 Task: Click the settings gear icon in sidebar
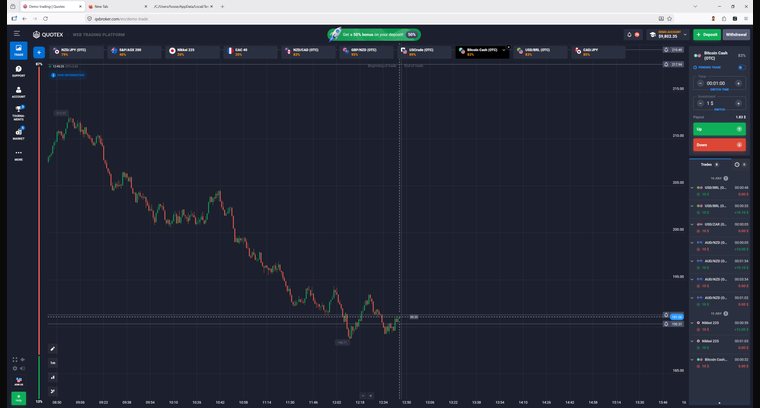coord(15,368)
